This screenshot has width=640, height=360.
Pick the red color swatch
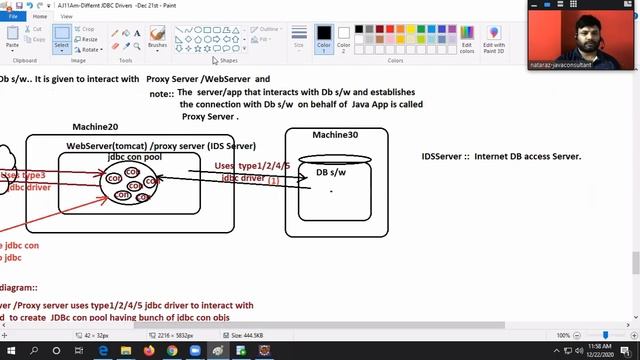[x=390, y=29]
